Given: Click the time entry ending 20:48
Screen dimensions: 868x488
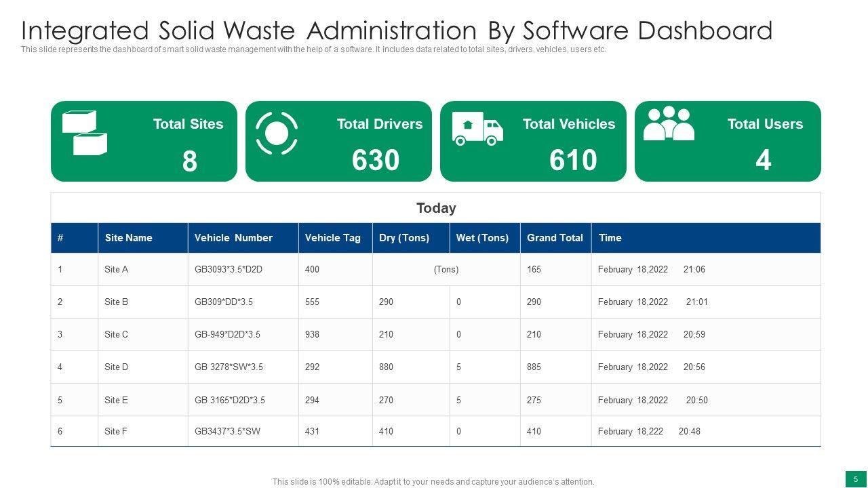Looking at the screenshot, I should [649, 432].
